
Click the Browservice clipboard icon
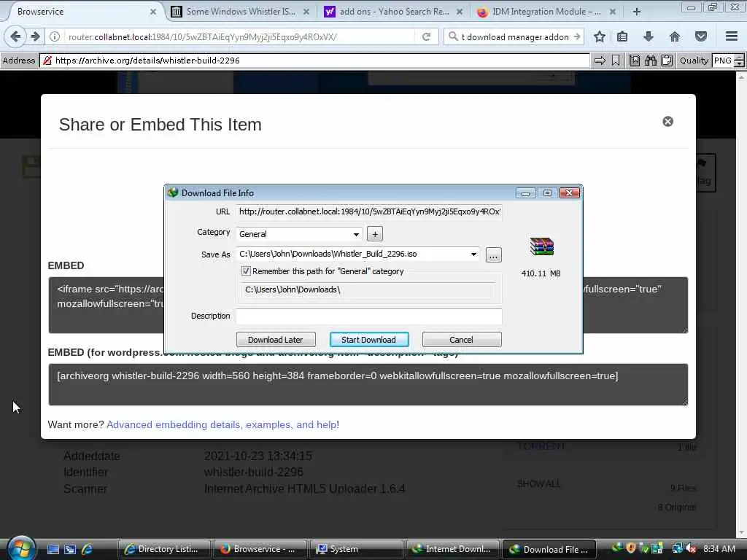pyautogui.click(x=667, y=61)
